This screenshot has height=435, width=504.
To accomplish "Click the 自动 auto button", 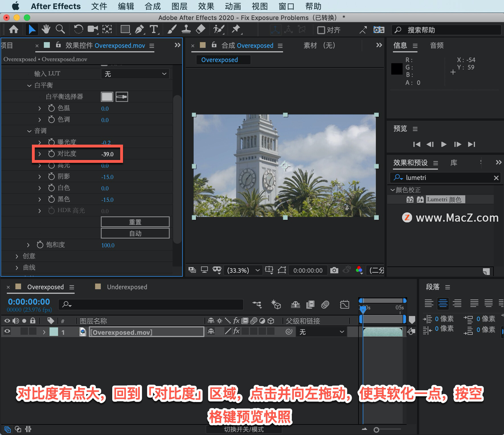I will (x=135, y=233).
